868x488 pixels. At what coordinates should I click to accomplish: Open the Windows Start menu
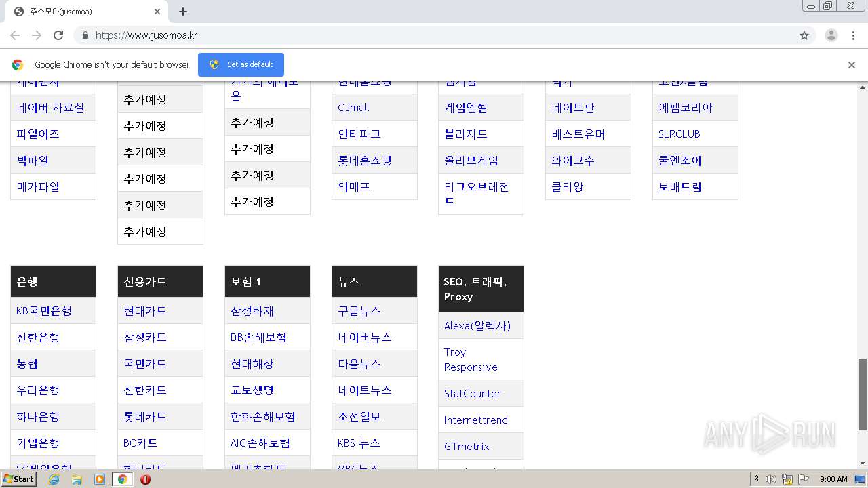click(19, 479)
